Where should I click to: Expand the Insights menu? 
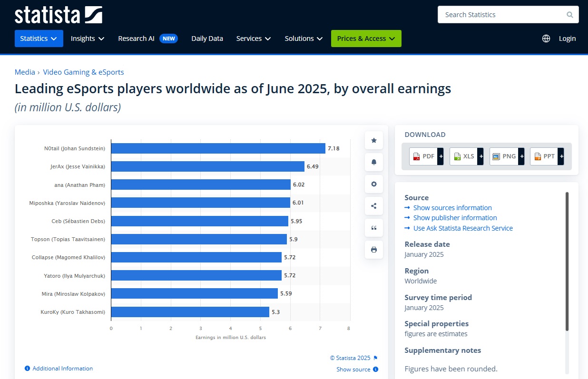coord(88,39)
